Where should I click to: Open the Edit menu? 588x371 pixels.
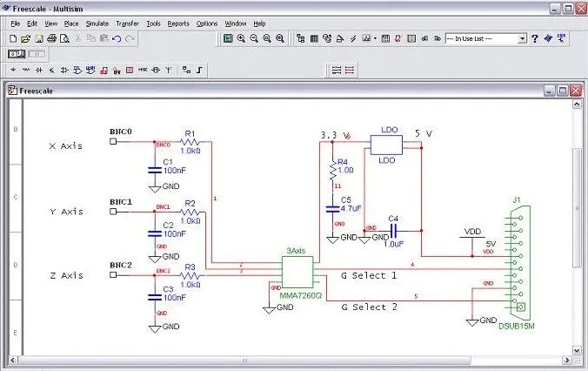32,24
